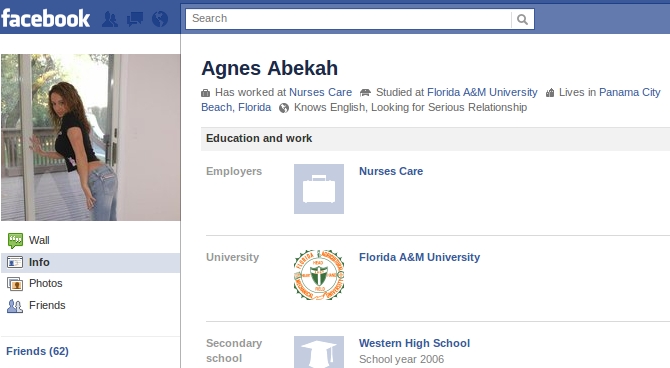Viewport: 670px width, 368px height.
Task: Click the Wall speech bubble icon
Action: click(15, 241)
